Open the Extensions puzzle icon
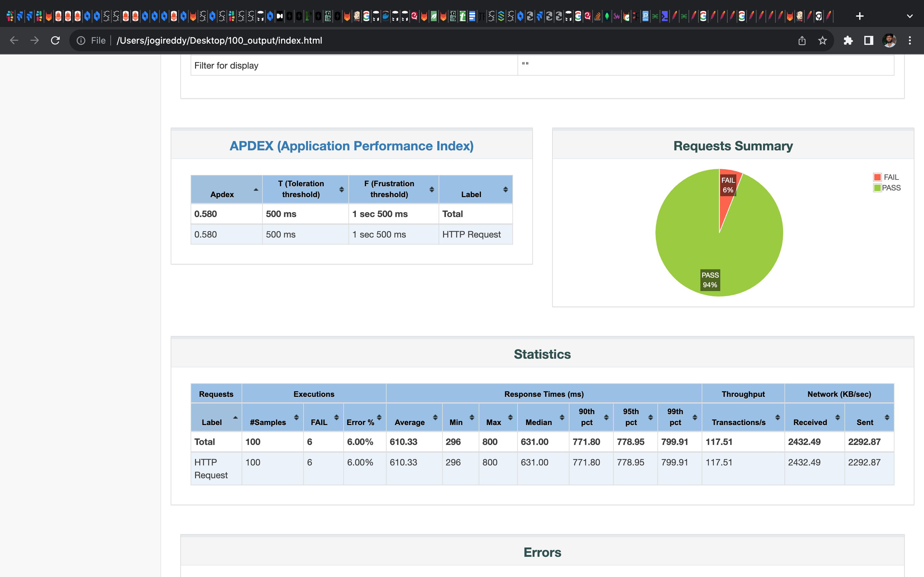 [x=848, y=40]
